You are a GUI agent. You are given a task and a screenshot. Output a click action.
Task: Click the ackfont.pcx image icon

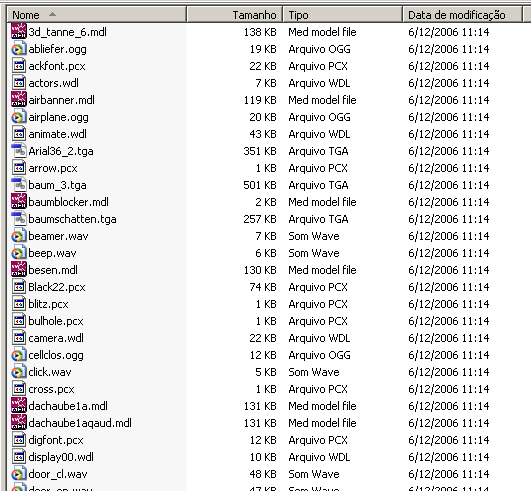(19, 66)
